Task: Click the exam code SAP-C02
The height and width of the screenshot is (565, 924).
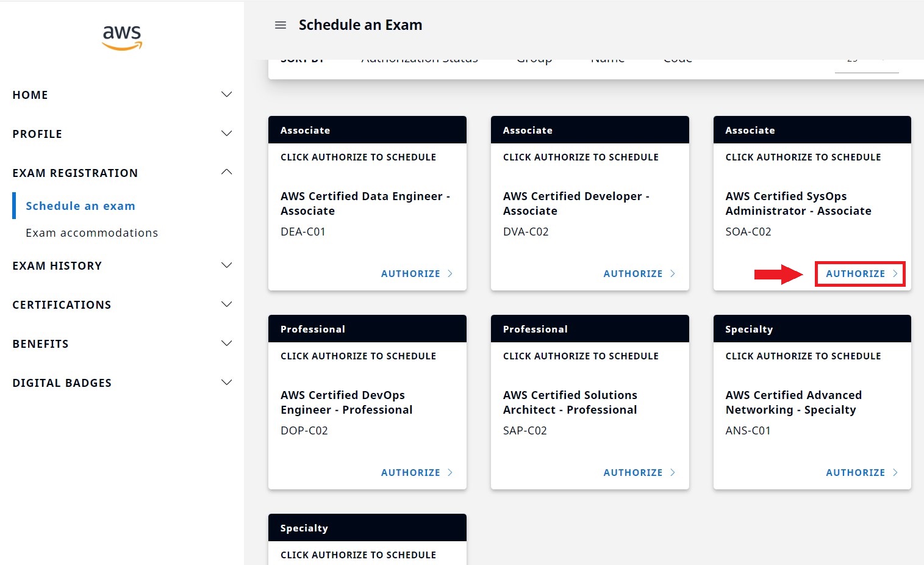Action: tap(525, 431)
